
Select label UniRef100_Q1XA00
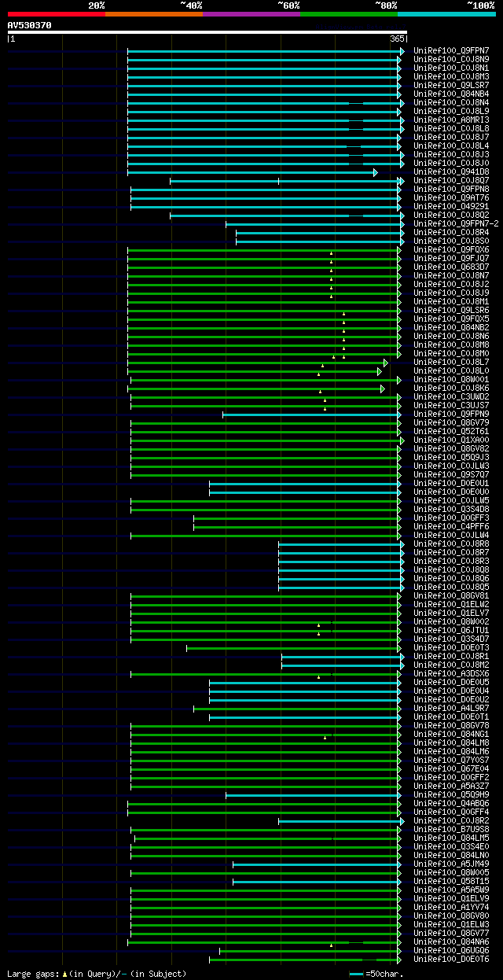pos(451,440)
